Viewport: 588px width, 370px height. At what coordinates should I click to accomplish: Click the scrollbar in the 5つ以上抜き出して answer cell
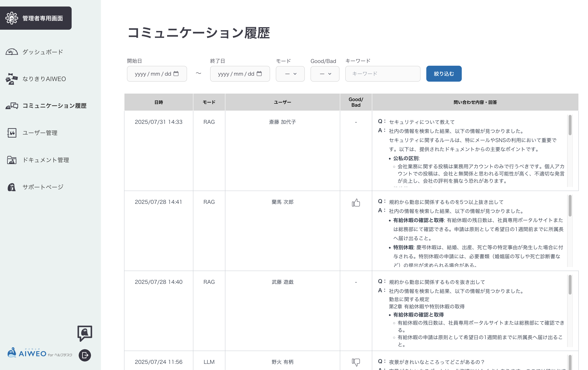click(570, 206)
